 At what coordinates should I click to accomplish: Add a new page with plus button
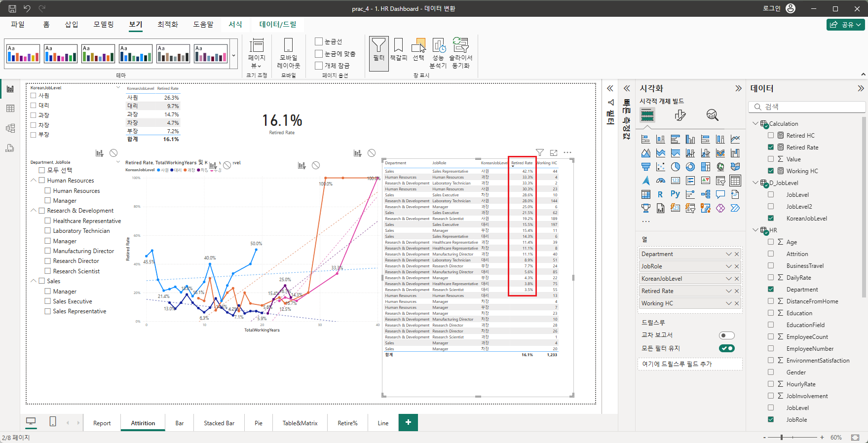[408, 422]
